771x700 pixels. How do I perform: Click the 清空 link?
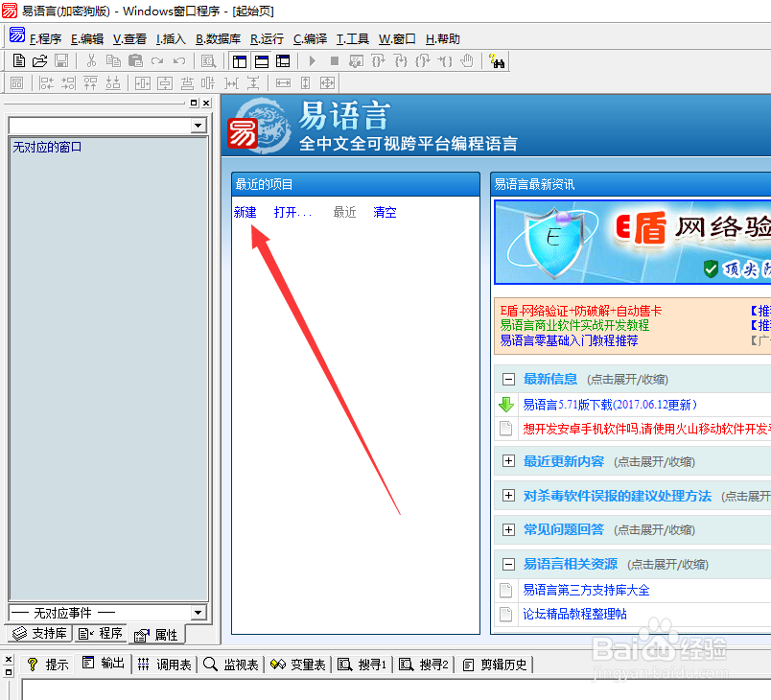coord(385,212)
